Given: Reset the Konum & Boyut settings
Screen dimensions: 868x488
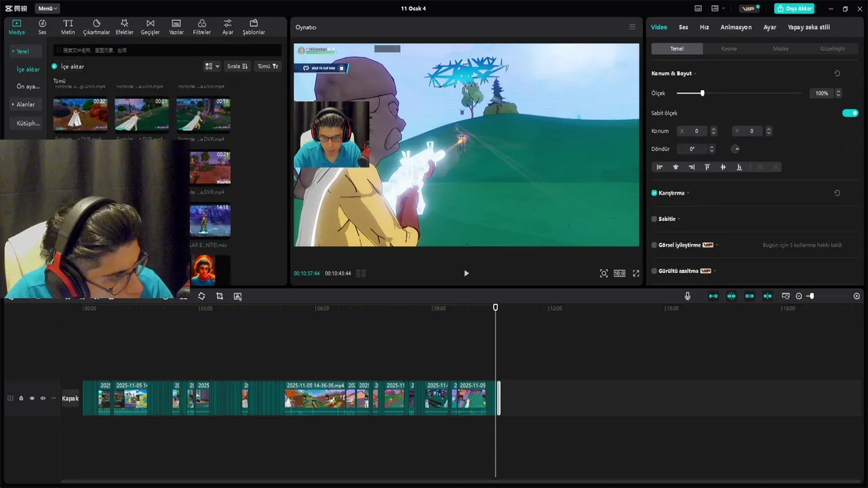Looking at the screenshot, I should point(837,73).
